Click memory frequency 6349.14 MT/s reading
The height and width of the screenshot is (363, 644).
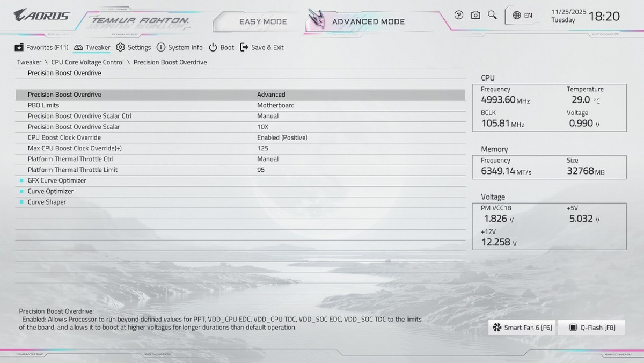tap(506, 171)
